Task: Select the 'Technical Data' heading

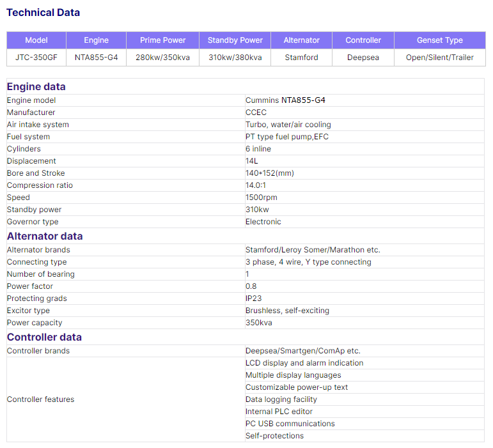Action: point(43,13)
